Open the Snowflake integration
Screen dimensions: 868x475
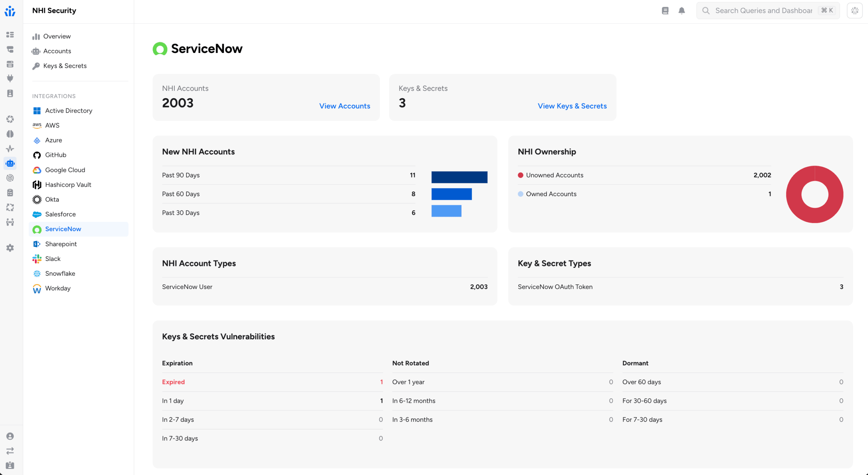(x=60, y=273)
